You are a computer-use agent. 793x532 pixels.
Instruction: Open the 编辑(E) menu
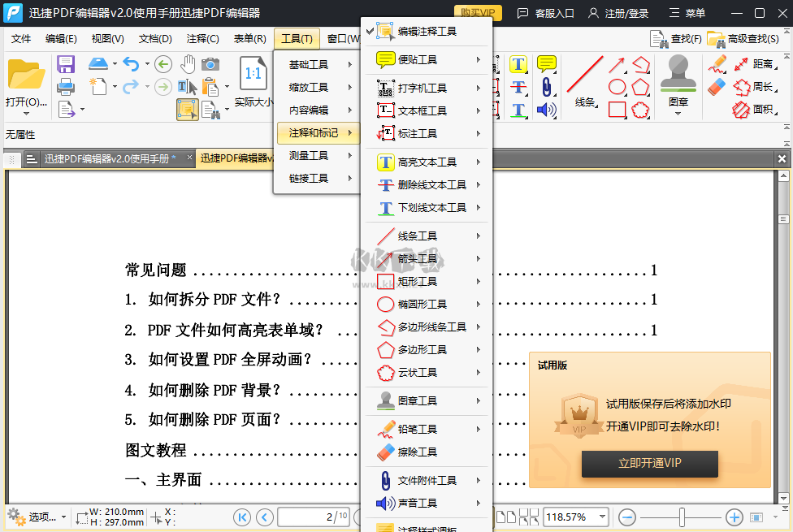click(61, 38)
